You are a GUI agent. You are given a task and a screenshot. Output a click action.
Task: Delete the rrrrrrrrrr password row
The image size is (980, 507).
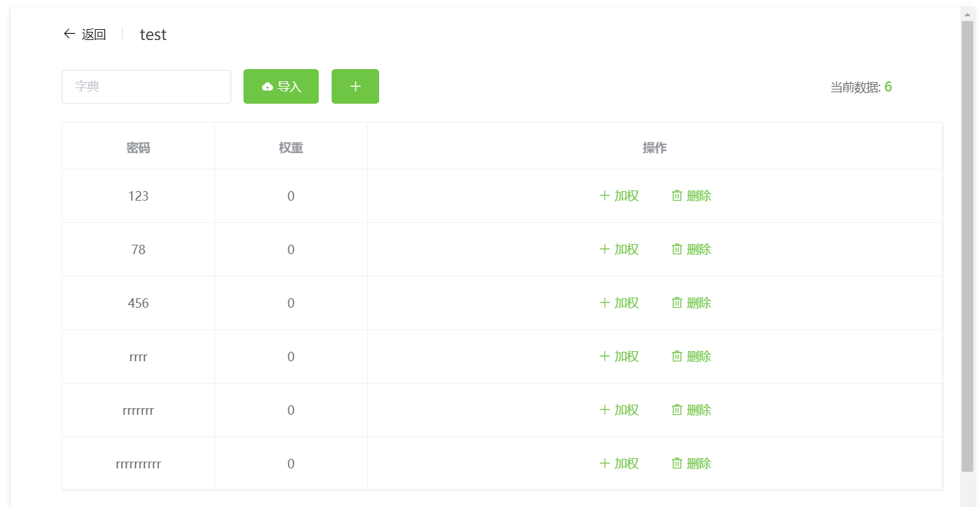(691, 464)
